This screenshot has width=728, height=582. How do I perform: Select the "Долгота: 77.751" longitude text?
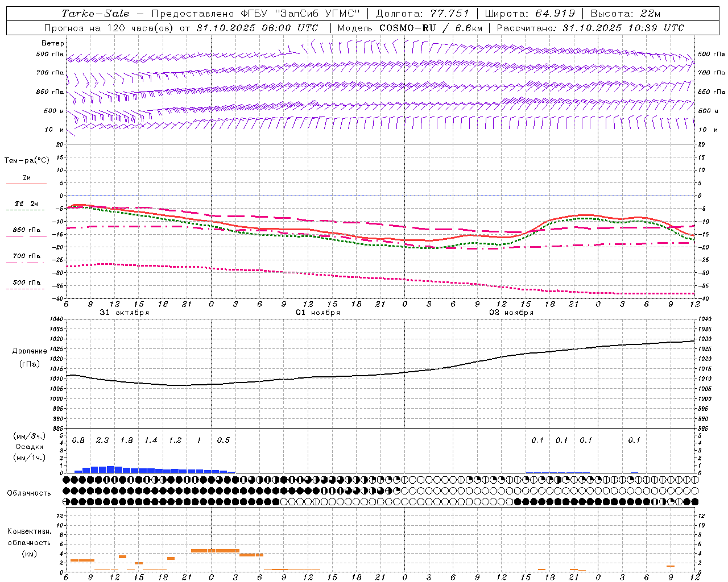(423, 14)
